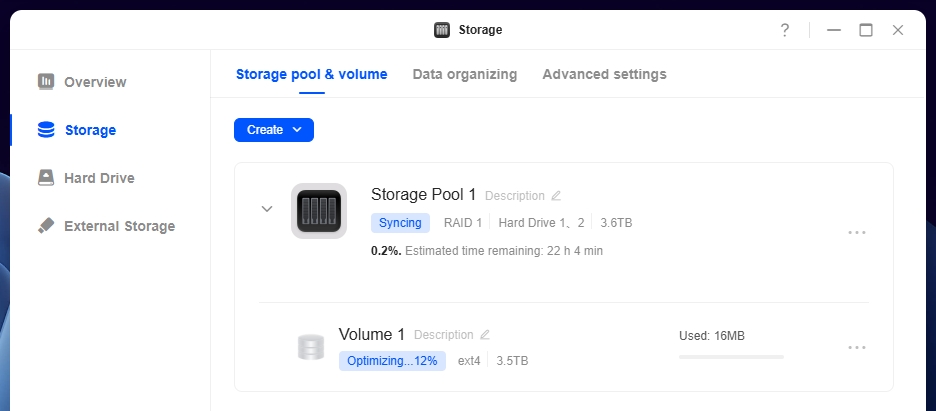This screenshot has height=411, width=936.
Task: Edit Storage Pool 1 description pencil icon
Action: point(556,196)
